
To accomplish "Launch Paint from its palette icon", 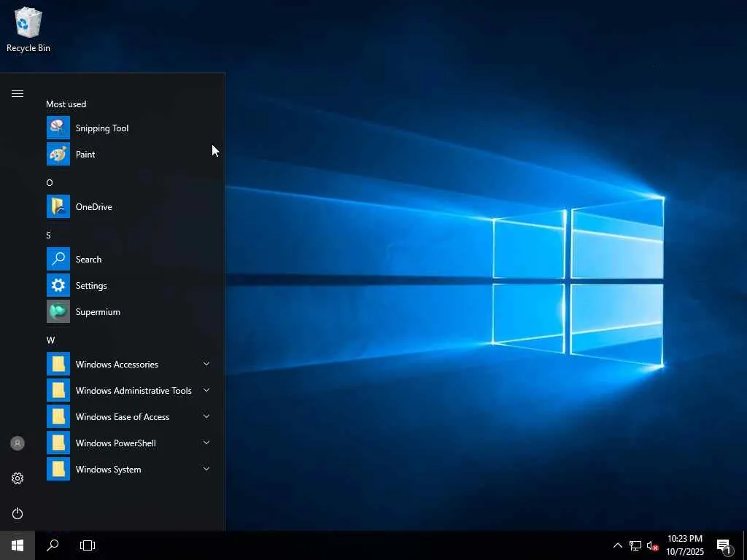I will point(58,154).
